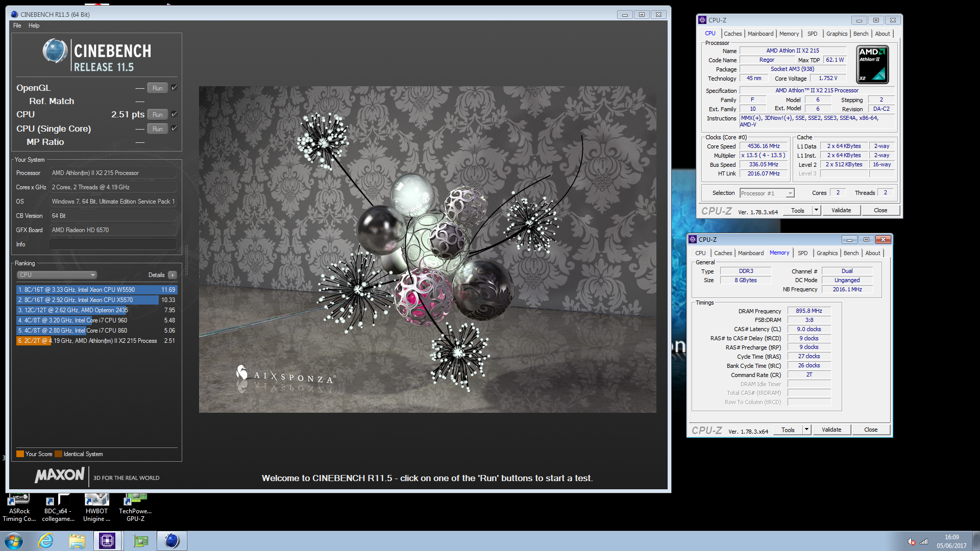Run the CPU (Single Core) benchmark

pos(158,129)
